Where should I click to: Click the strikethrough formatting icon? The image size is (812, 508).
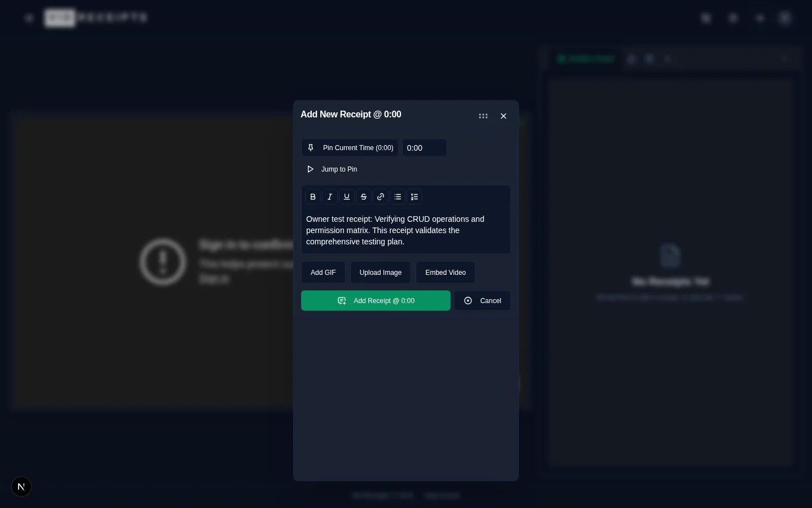tap(364, 196)
